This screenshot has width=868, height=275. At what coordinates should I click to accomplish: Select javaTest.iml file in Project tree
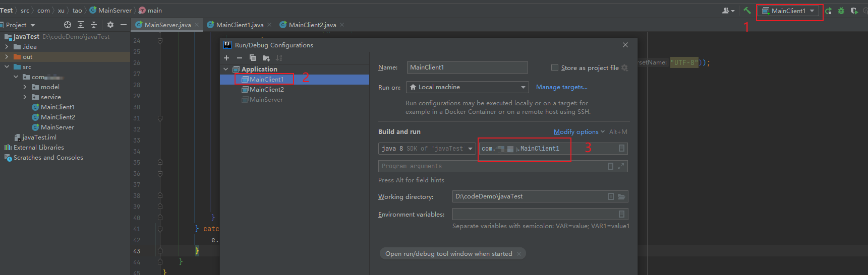tap(35, 137)
